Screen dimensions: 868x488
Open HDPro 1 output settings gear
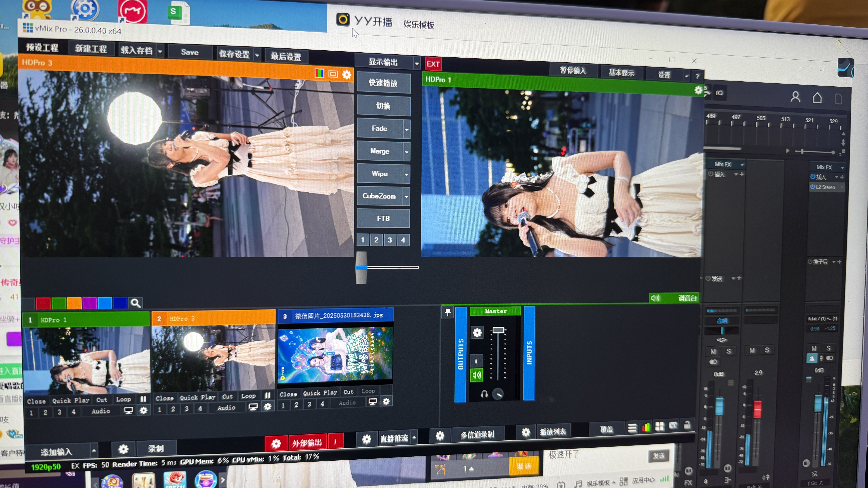(698, 90)
